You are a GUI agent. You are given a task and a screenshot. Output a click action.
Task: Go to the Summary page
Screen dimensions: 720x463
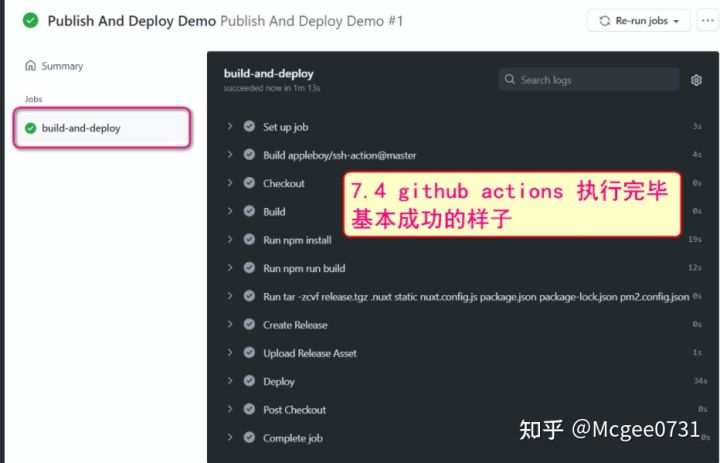(54, 66)
